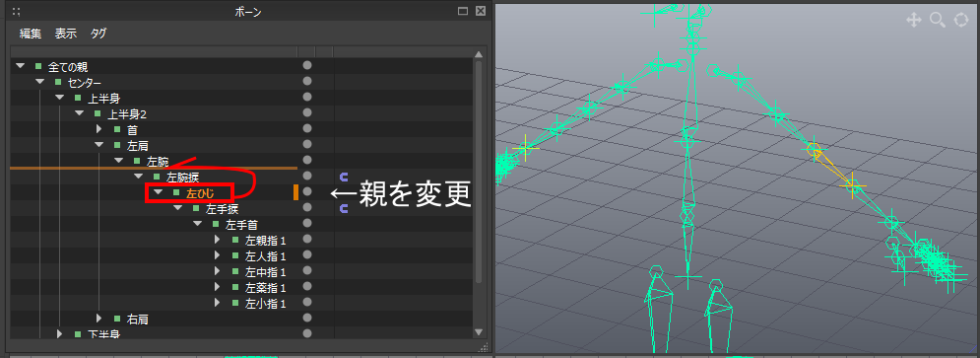
Task: Click the panel grip icon left of ボーン title
Action: 16,11
